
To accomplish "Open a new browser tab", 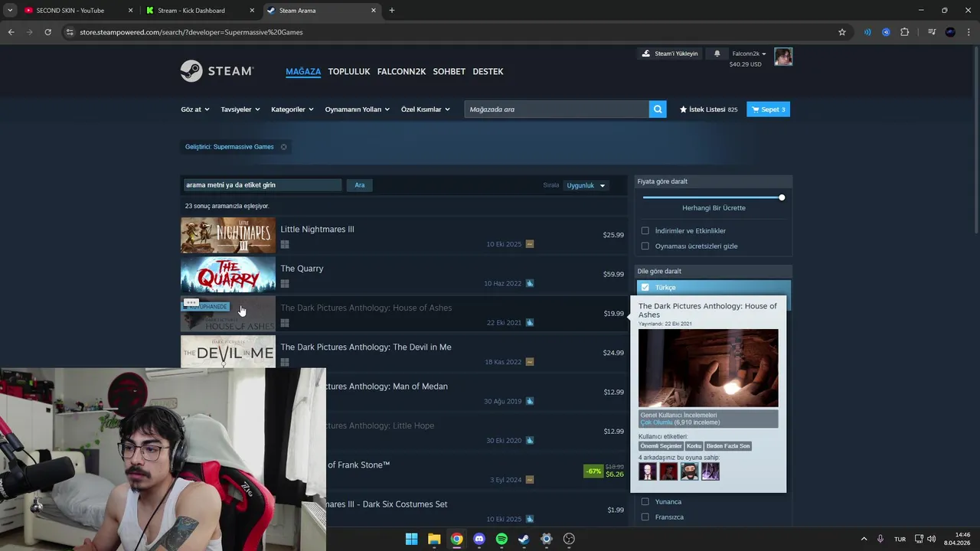I will pos(392,11).
